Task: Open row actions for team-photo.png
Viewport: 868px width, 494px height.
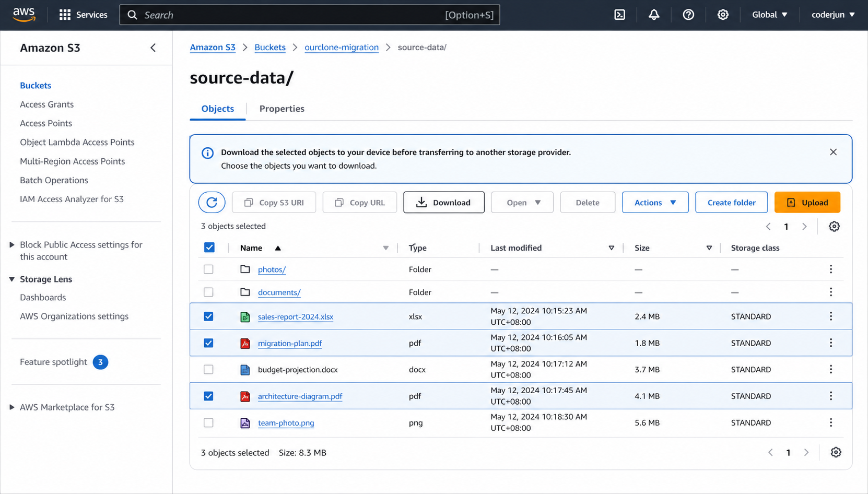Action: click(x=831, y=422)
